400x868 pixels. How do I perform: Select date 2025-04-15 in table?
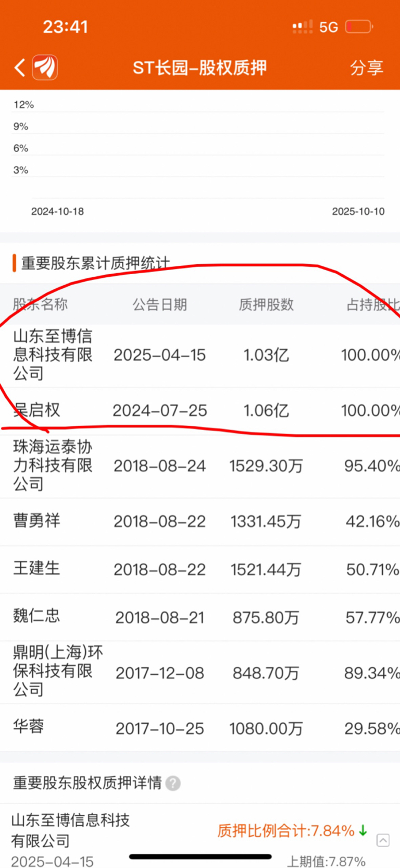point(160,355)
